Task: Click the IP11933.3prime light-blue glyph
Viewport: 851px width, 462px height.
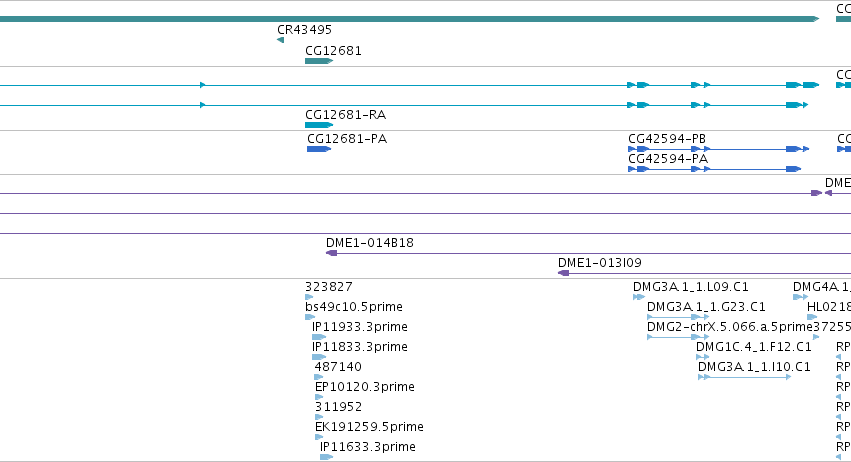Action: (x=319, y=337)
